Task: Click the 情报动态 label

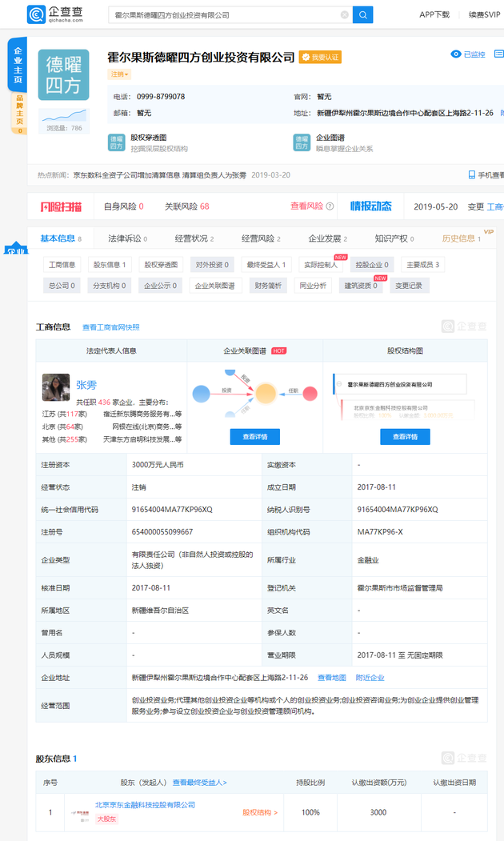Action: click(x=371, y=206)
